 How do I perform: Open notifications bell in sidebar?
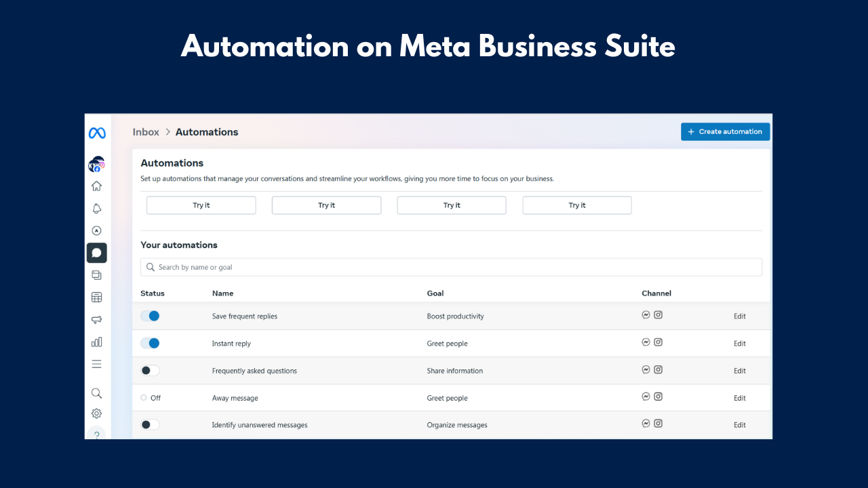[97, 209]
